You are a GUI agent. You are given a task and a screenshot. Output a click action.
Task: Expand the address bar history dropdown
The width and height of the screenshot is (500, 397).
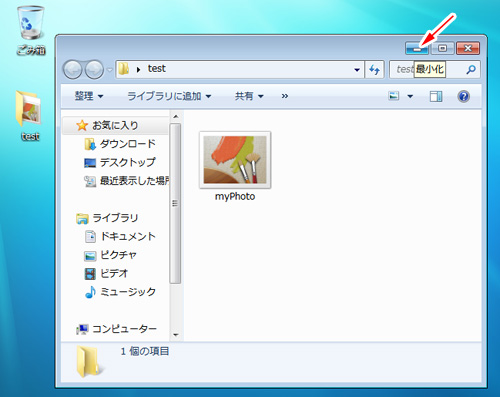(357, 70)
